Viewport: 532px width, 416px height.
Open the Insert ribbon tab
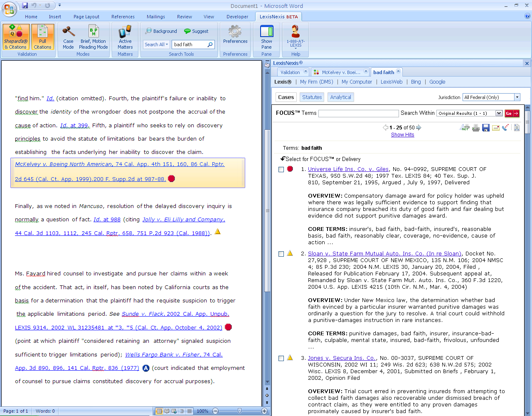tap(55, 17)
